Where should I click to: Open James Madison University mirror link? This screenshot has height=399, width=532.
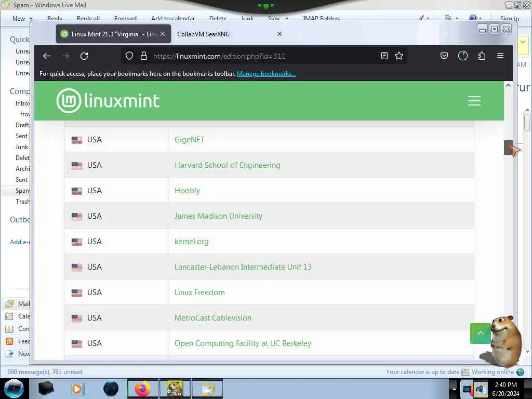[218, 216]
